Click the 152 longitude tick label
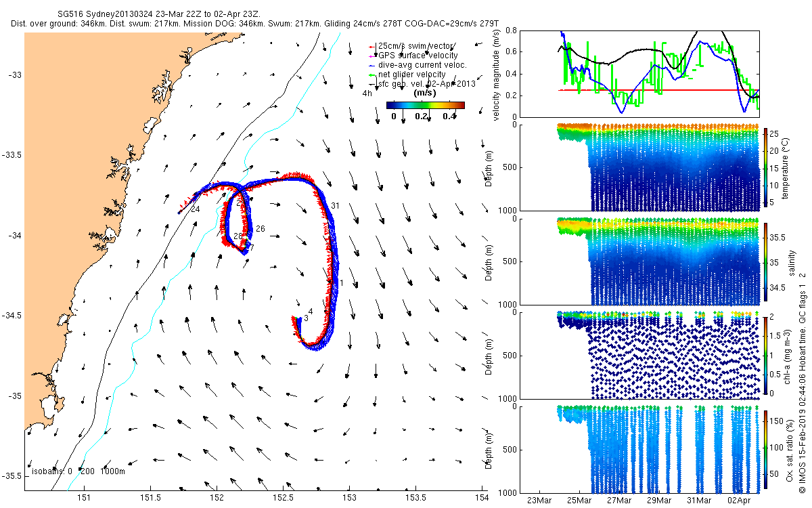 pos(217,499)
